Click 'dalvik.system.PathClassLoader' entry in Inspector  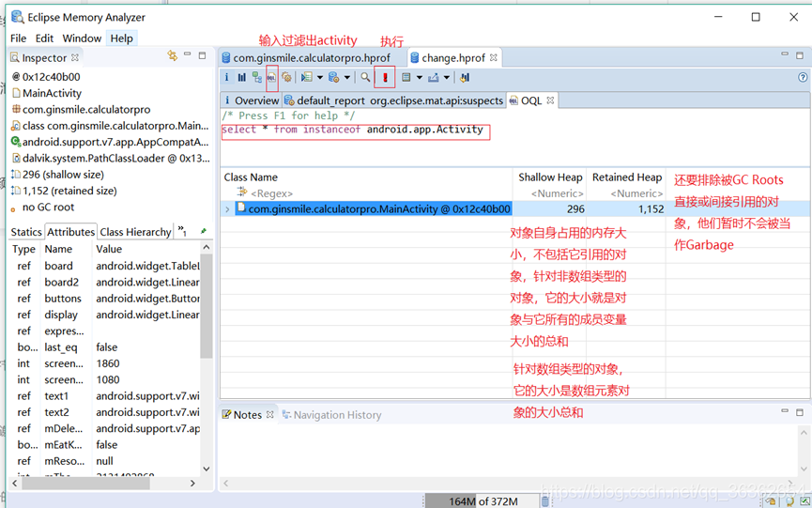(x=111, y=158)
